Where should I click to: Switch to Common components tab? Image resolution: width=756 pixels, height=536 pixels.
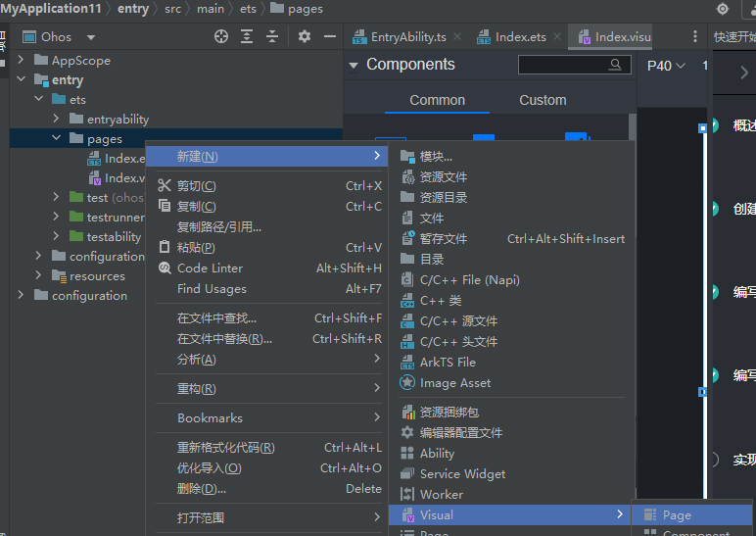[x=438, y=100]
